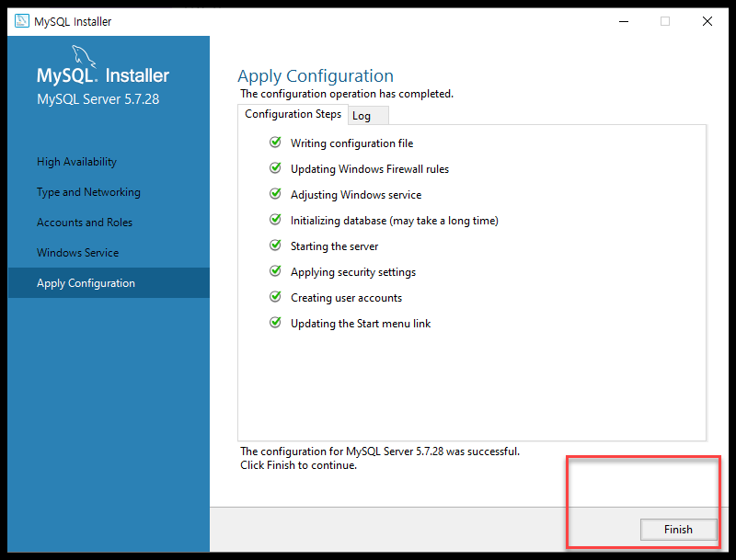Click check icon for Adjusting Windows service
Image resolution: width=736 pixels, height=560 pixels.
[275, 194]
